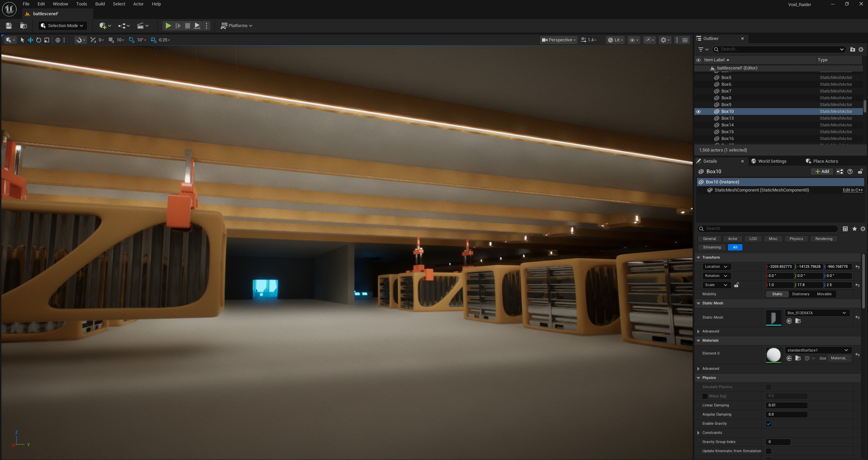Click the Add component button
The height and width of the screenshot is (460, 868).
click(822, 172)
